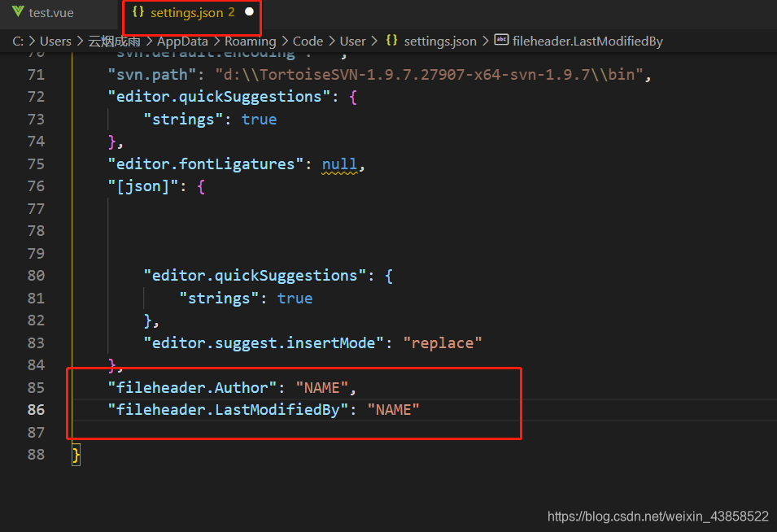
Task: Open the 云烟成雨 breadcrumb dropdown
Action: click(x=115, y=41)
